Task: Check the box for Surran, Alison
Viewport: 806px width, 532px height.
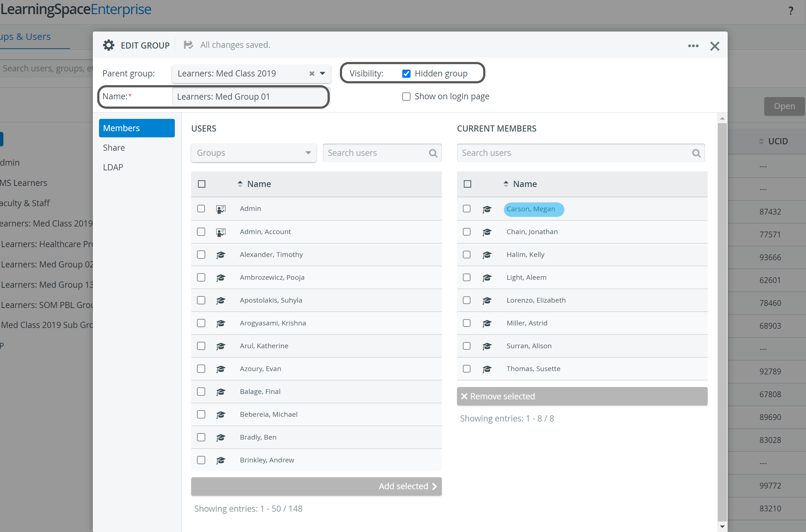Action: coord(467,346)
